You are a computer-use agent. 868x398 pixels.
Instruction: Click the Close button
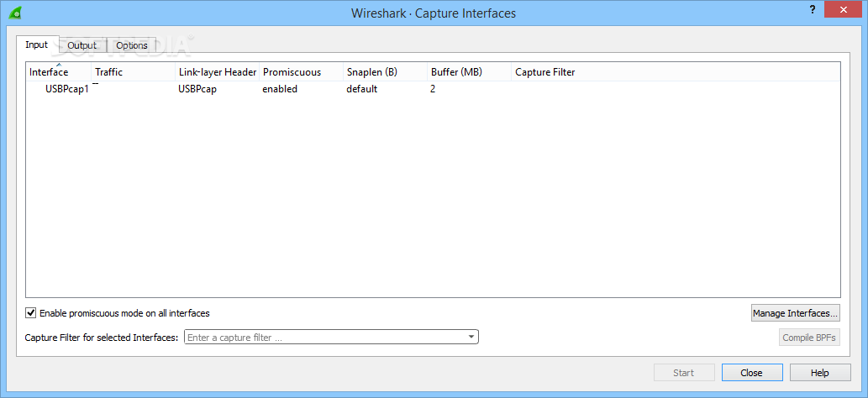752,373
